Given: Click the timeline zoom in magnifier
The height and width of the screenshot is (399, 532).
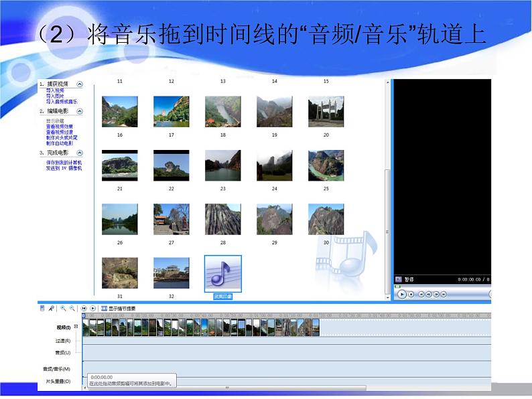Looking at the screenshot, I should point(63,309).
